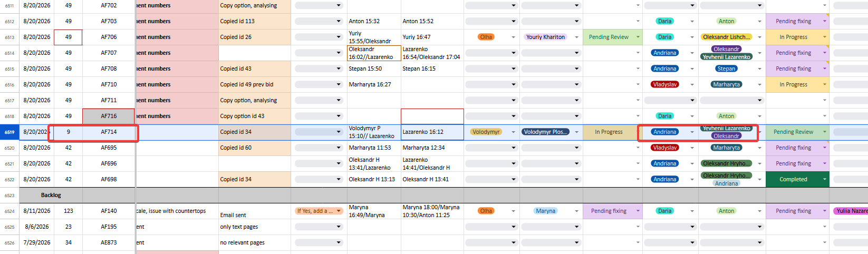The width and height of the screenshot is (868, 254).
Task: Select cell AF706
Action: pyautogui.click(x=109, y=37)
